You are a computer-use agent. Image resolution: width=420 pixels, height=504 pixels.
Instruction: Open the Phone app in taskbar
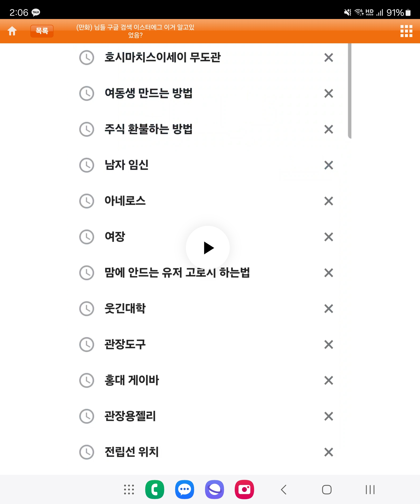click(x=155, y=490)
